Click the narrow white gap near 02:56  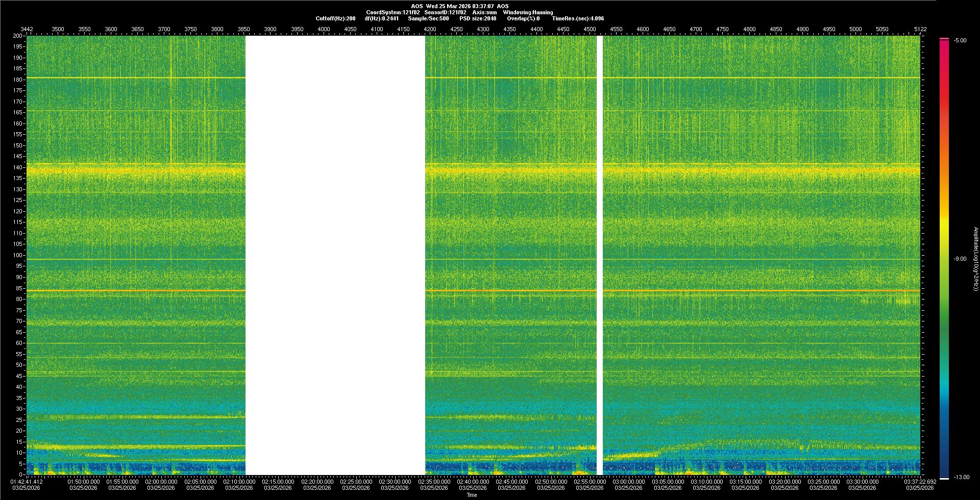pos(600,255)
